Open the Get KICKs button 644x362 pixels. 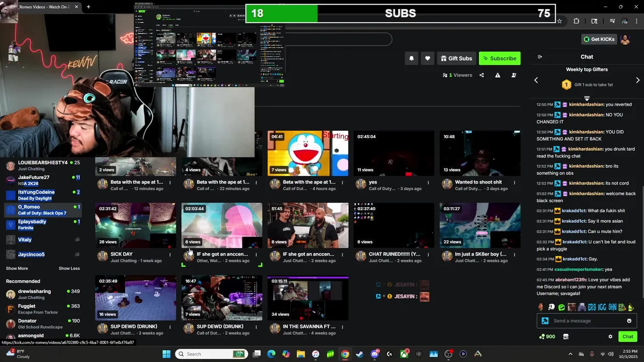coord(599,39)
